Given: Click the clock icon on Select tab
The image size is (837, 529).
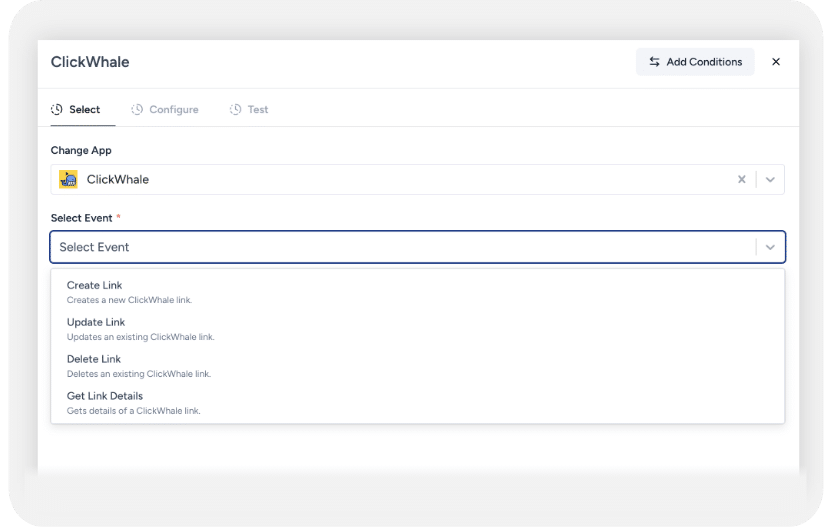Looking at the screenshot, I should coord(57,109).
